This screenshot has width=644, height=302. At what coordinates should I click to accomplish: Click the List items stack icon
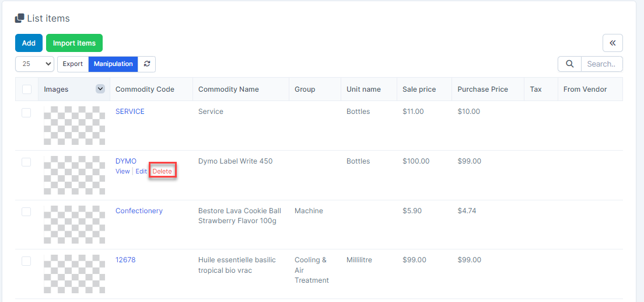coord(20,19)
